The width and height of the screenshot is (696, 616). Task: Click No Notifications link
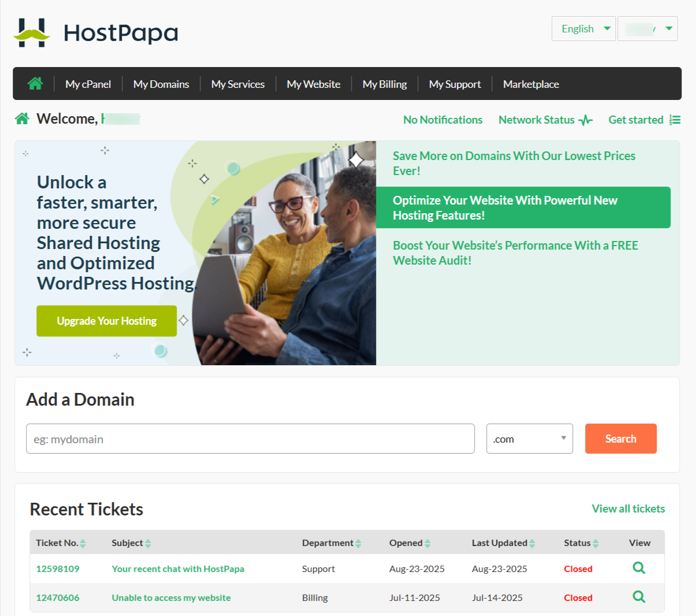443,120
